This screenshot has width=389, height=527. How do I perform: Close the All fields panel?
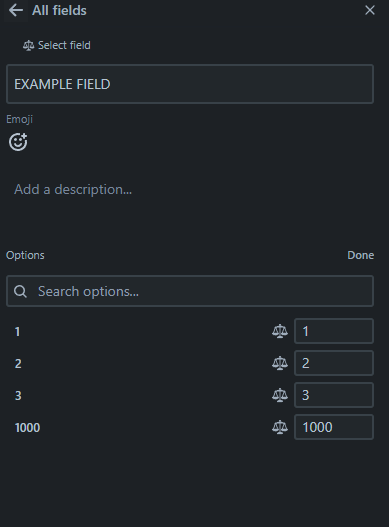click(x=370, y=10)
